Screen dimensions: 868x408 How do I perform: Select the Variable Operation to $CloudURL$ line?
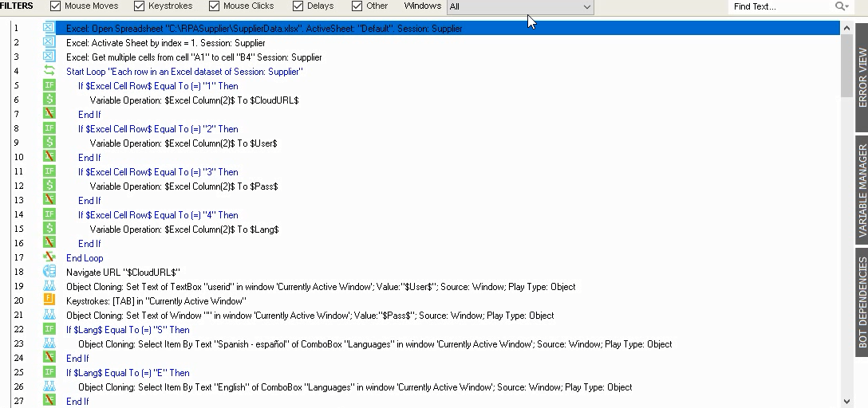(194, 100)
